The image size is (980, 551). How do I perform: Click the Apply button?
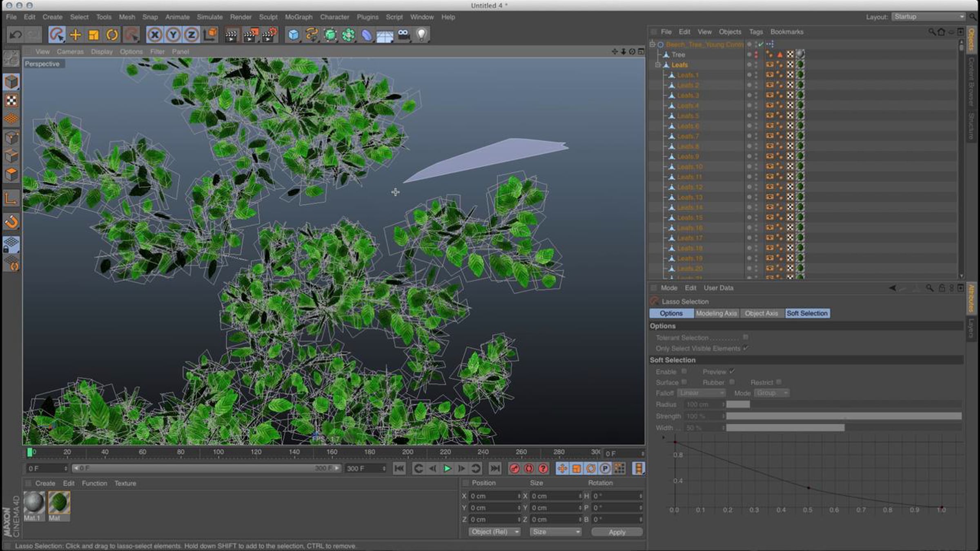[617, 532]
